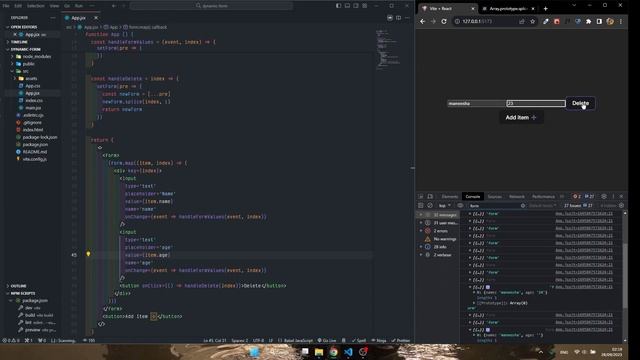
Task: Go back in the Chrome browser
Action: click(423, 21)
